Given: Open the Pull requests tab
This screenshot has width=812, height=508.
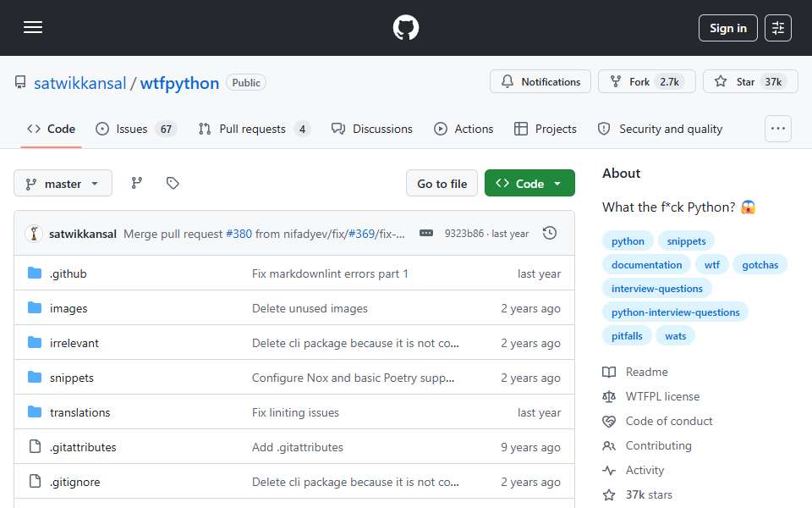Looking at the screenshot, I should coord(255,129).
